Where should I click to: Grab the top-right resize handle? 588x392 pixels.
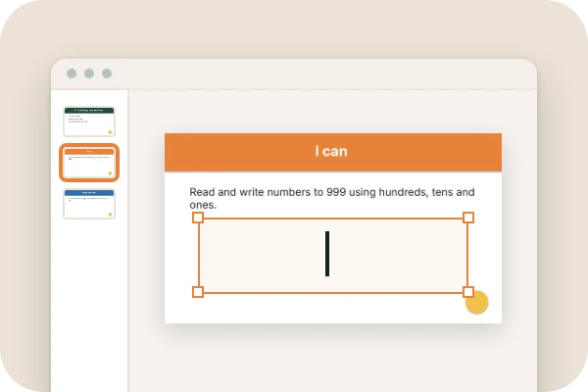tap(468, 218)
